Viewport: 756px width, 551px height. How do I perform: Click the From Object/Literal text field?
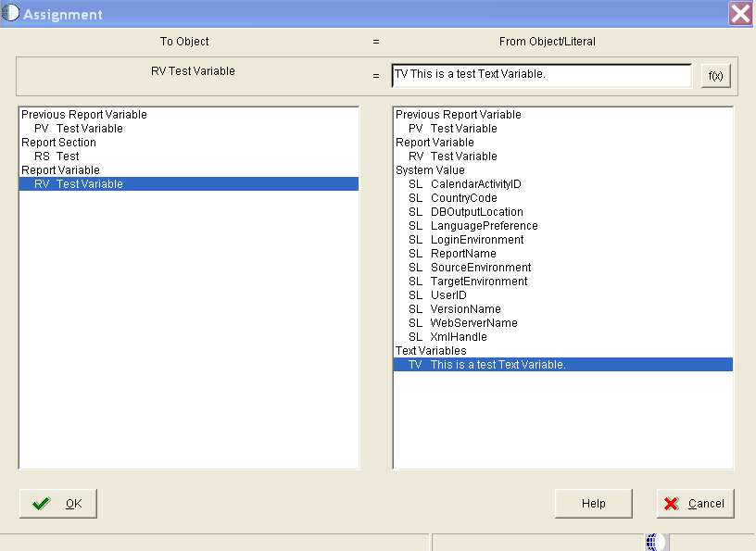pos(542,75)
